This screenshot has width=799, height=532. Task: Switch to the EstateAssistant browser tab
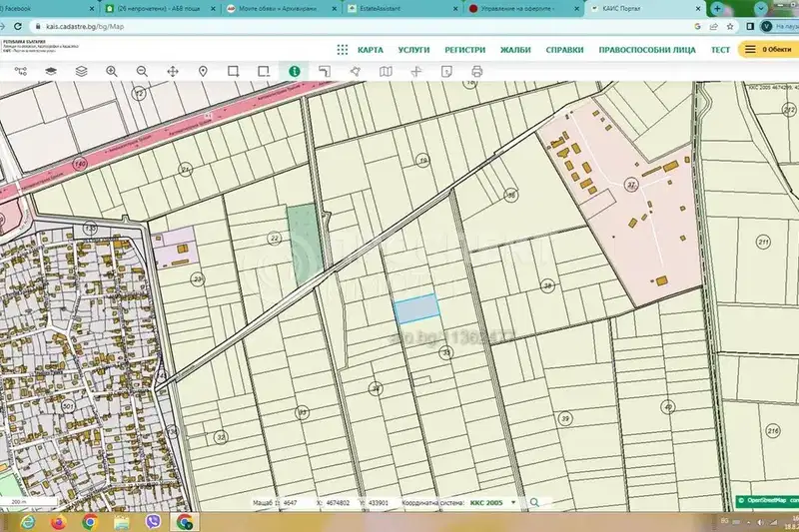pos(402,9)
